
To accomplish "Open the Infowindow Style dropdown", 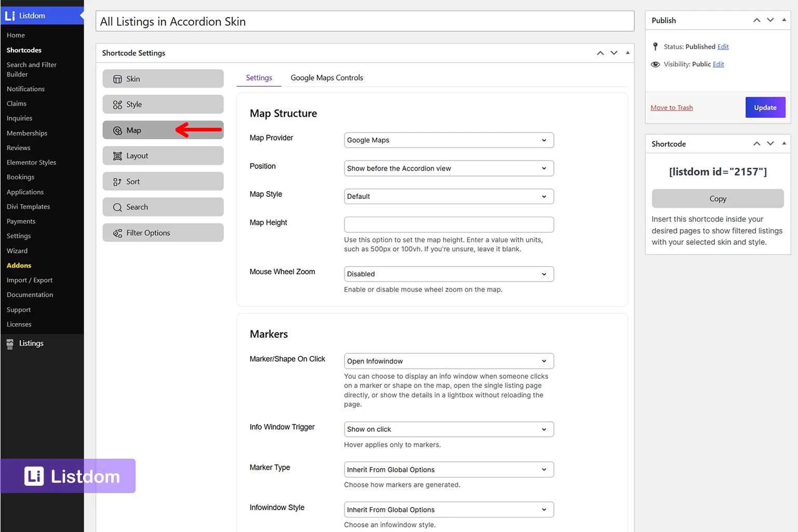I will [449, 510].
